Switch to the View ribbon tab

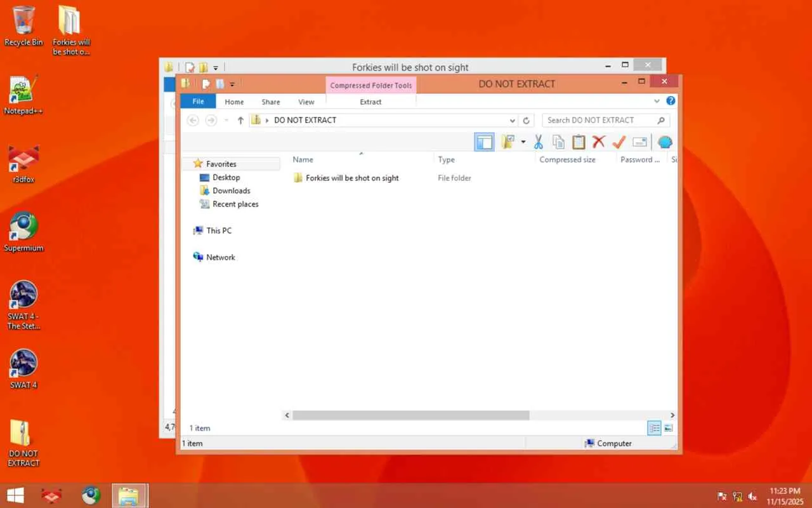click(306, 102)
